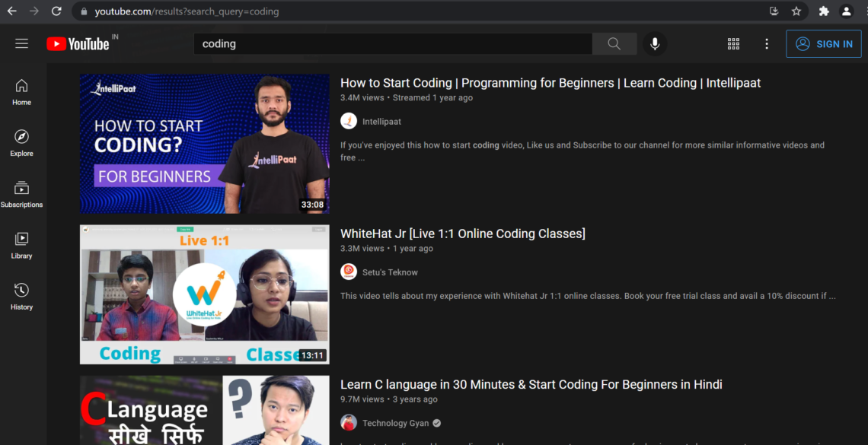Open the browser extensions puzzle icon
The width and height of the screenshot is (868, 445).
824,11
